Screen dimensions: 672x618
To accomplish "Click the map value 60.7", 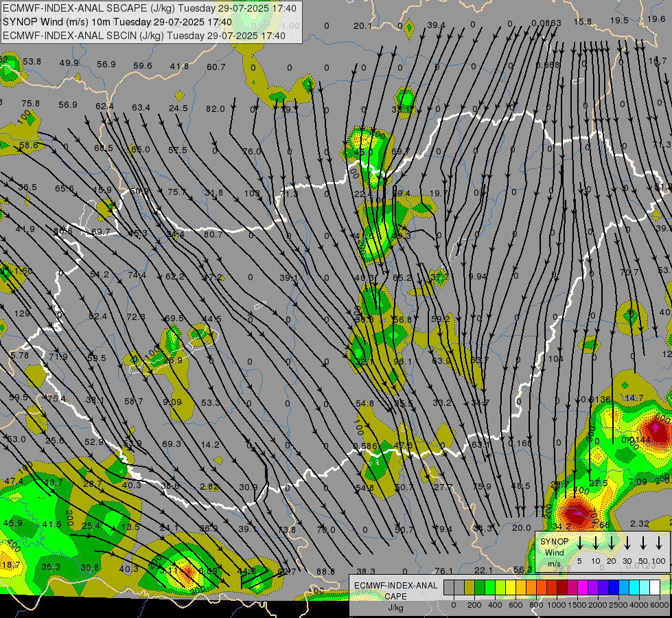I will (216, 67).
